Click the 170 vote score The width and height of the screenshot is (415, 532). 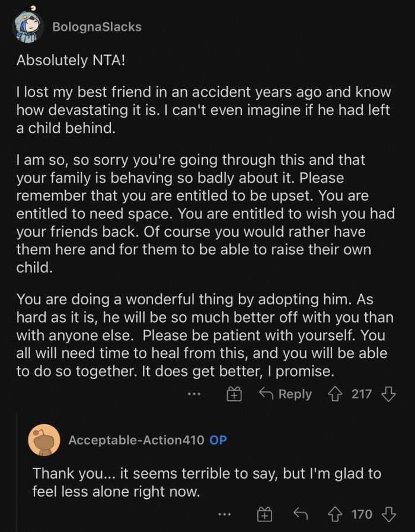[x=362, y=514]
